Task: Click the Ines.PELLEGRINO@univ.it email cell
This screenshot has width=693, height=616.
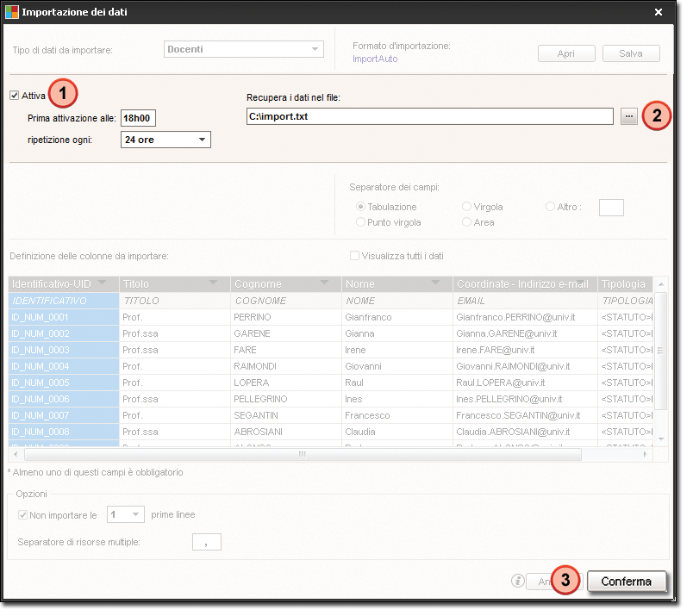Action: point(525,399)
